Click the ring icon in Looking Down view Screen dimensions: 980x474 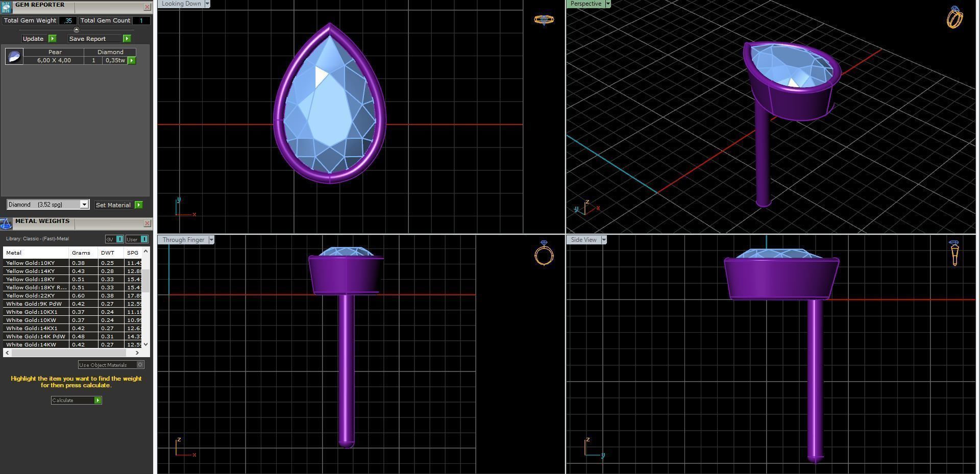coord(544,19)
